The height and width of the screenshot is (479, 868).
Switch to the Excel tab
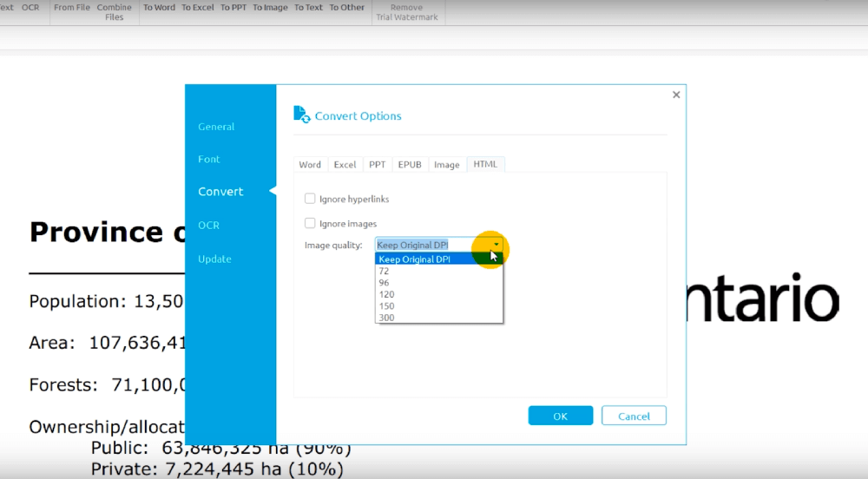point(345,164)
